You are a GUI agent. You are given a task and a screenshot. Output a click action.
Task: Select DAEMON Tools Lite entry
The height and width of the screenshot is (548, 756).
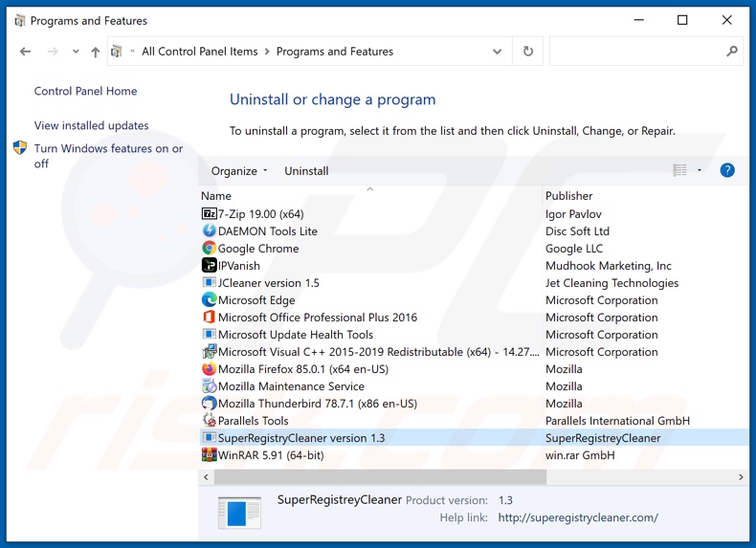tap(268, 230)
